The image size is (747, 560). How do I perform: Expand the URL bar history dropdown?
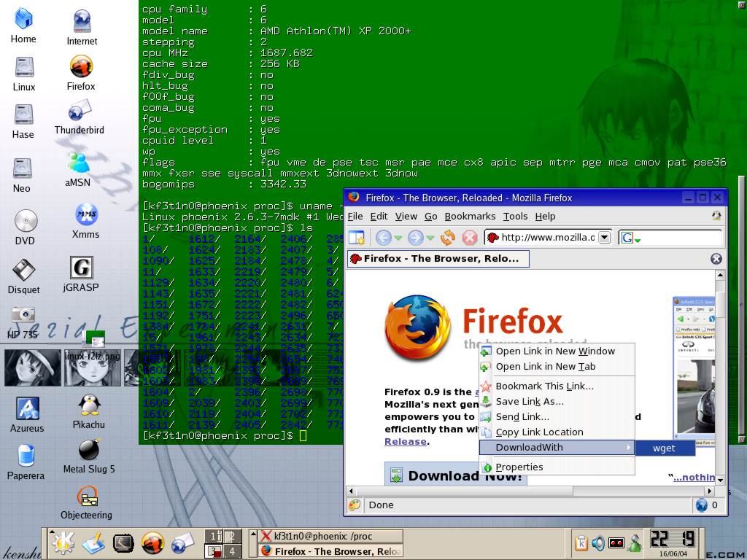[x=604, y=237]
